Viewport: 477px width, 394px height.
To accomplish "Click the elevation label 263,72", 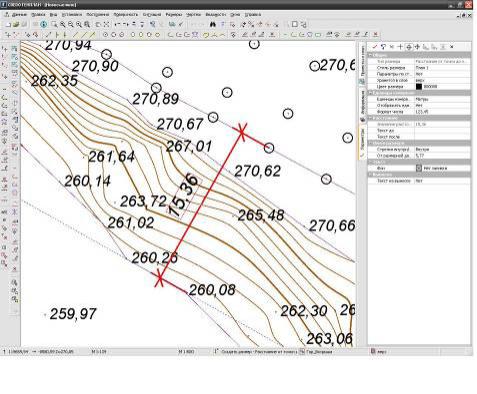I will point(143,202).
